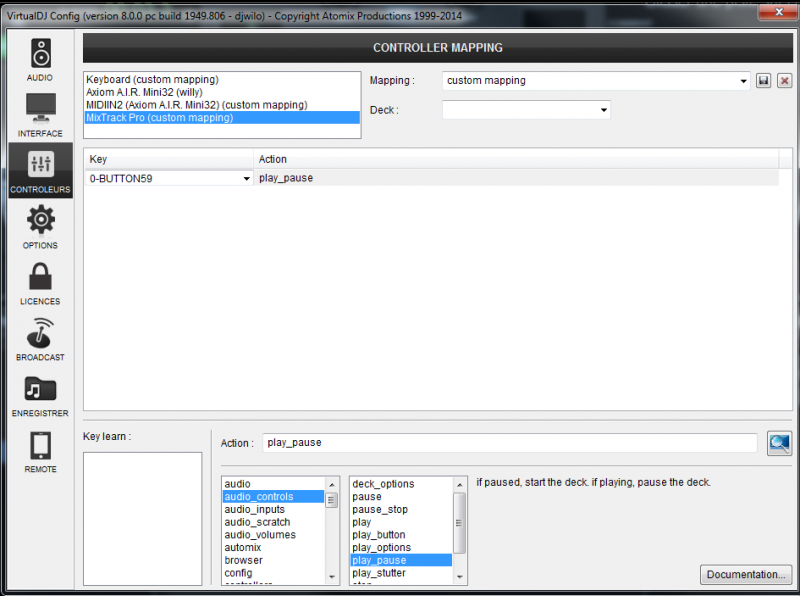Click action list scroll-down arrow
Viewport: 800px width, 596px height.
tap(459, 577)
